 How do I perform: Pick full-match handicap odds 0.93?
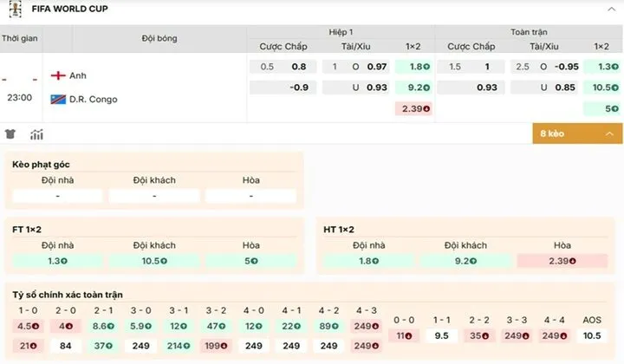click(471, 88)
